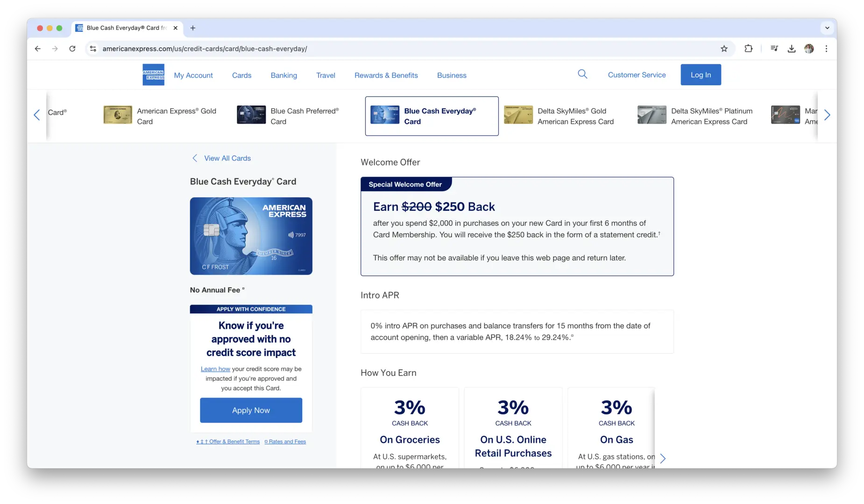Click the 'APPLY WITH CONFIDENCE' banner
Image resolution: width=864 pixels, height=504 pixels.
coord(251,309)
